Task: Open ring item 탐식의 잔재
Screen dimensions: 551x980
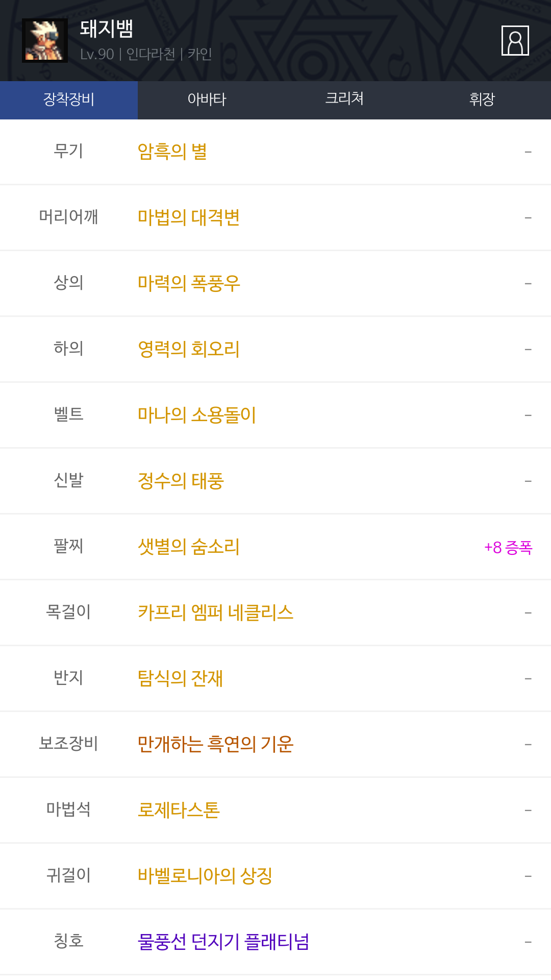Action: [x=181, y=678]
